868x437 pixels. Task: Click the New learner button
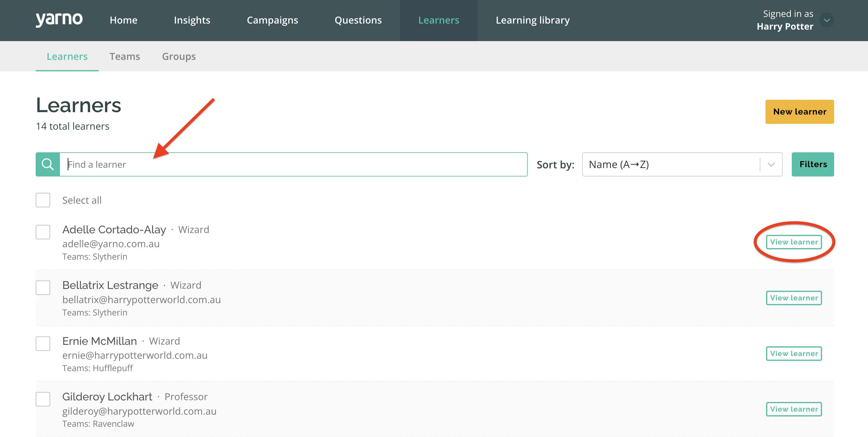800,112
